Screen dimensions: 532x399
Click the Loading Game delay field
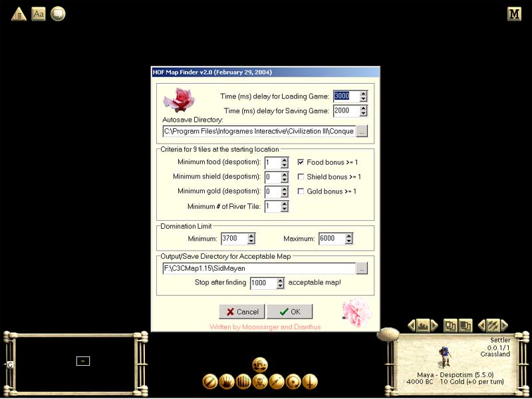[x=346, y=96]
